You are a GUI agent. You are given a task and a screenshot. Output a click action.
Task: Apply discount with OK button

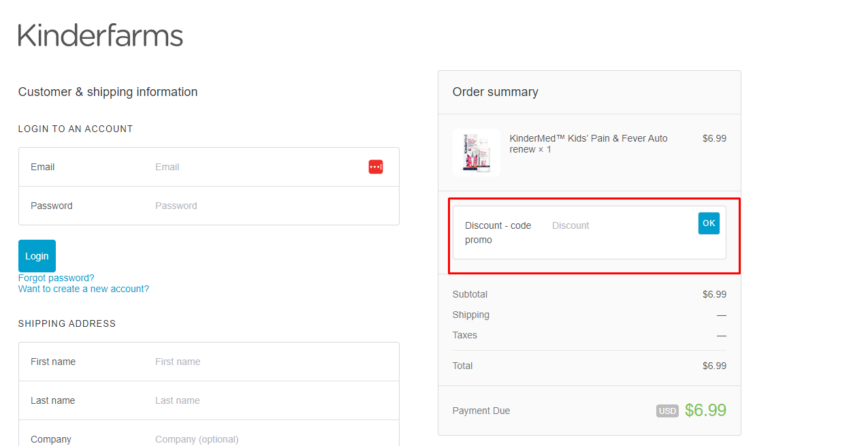[709, 223]
